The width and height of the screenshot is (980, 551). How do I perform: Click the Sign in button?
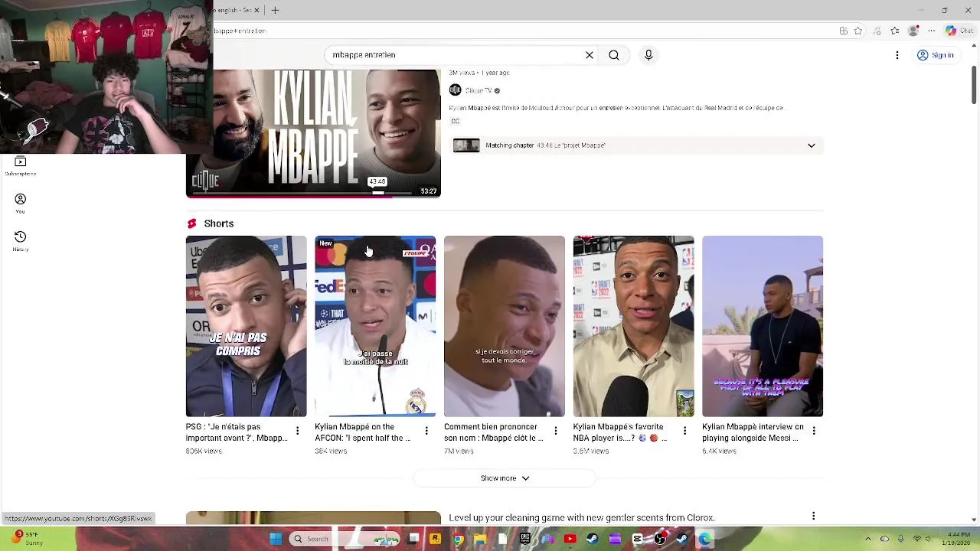pos(936,55)
